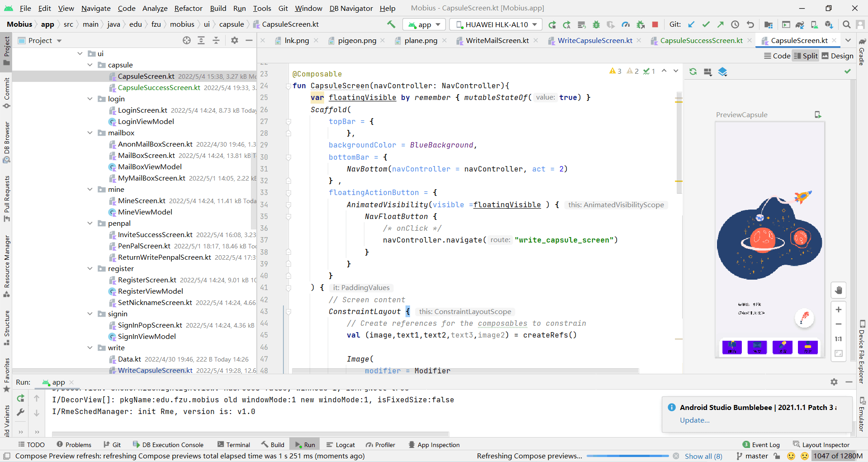The height and width of the screenshot is (462, 868).
Task: Open Run panel settings gear
Action: pyautogui.click(x=834, y=382)
